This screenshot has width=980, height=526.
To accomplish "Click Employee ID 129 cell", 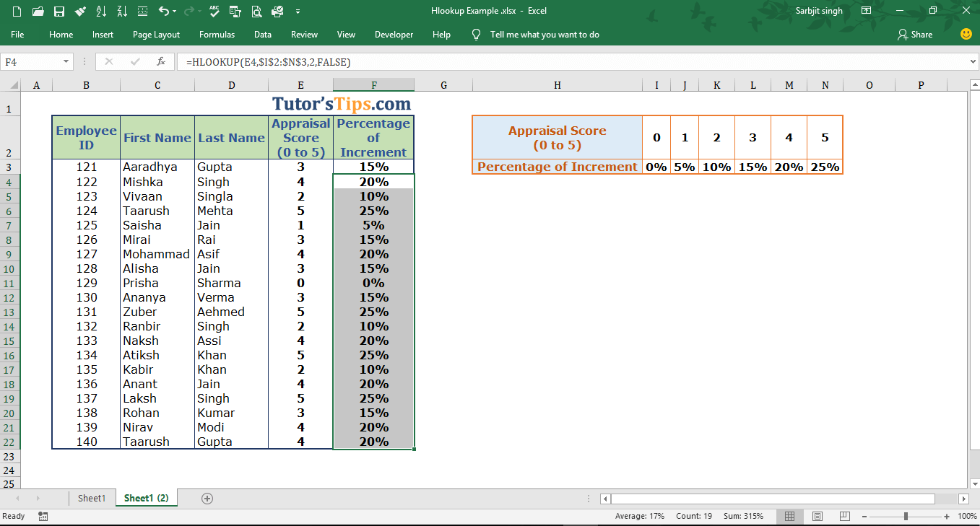I will [x=86, y=283].
